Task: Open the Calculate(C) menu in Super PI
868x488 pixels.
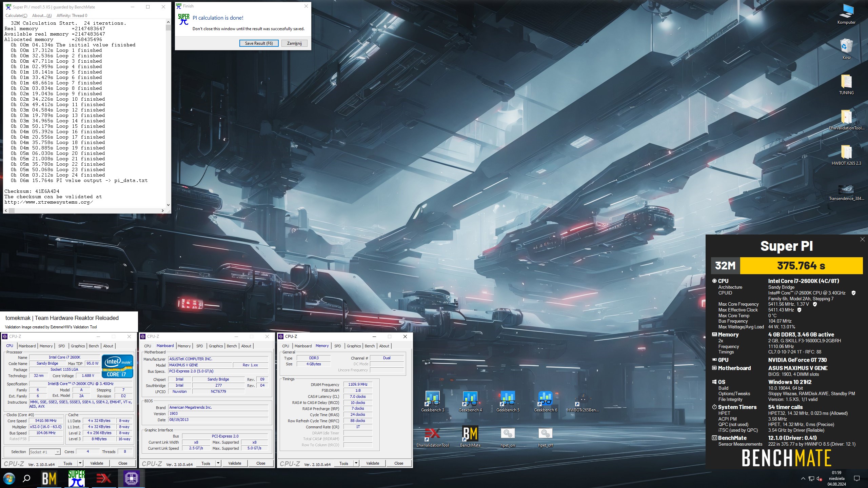Action: click(16, 15)
